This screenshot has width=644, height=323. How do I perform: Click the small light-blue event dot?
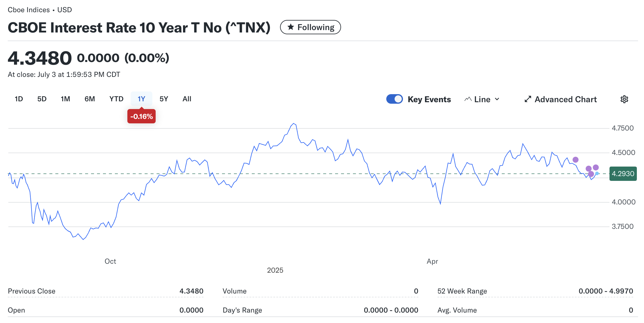597,173
